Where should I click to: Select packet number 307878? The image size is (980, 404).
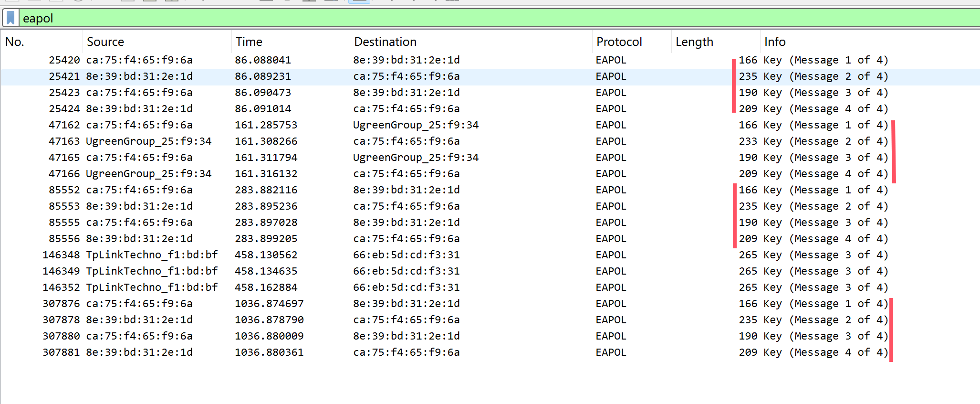click(x=490, y=320)
